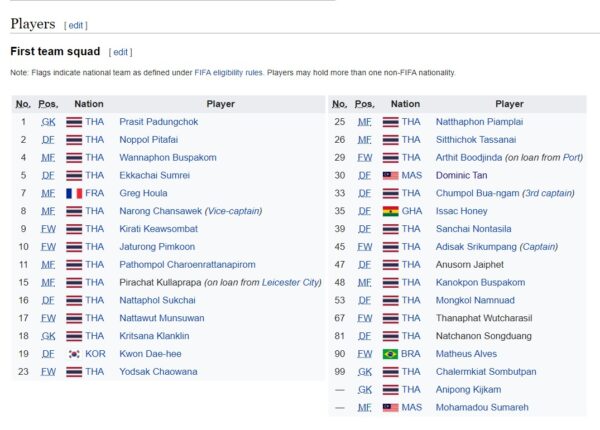Open the Leicester City link
Screen dimensions: 600x430
point(289,282)
